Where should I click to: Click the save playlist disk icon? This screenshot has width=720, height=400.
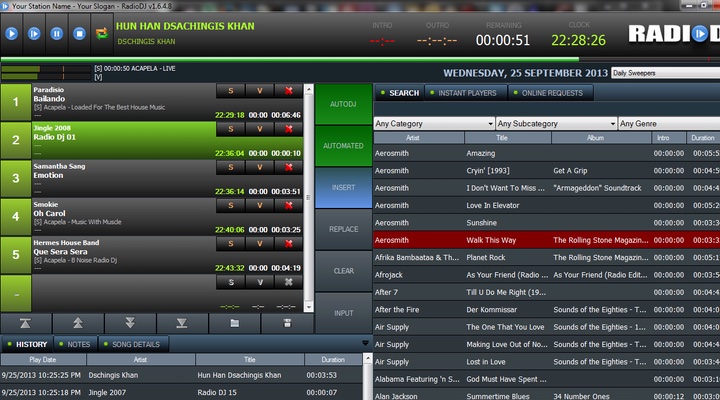click(287, 324)
